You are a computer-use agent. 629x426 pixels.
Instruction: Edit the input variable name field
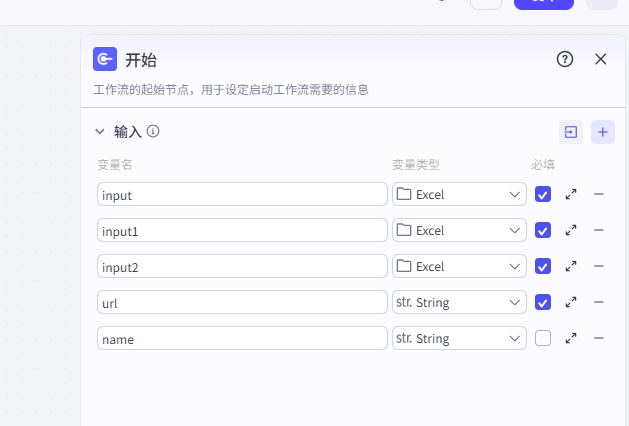pyautogui.click(x=242, y=194)
